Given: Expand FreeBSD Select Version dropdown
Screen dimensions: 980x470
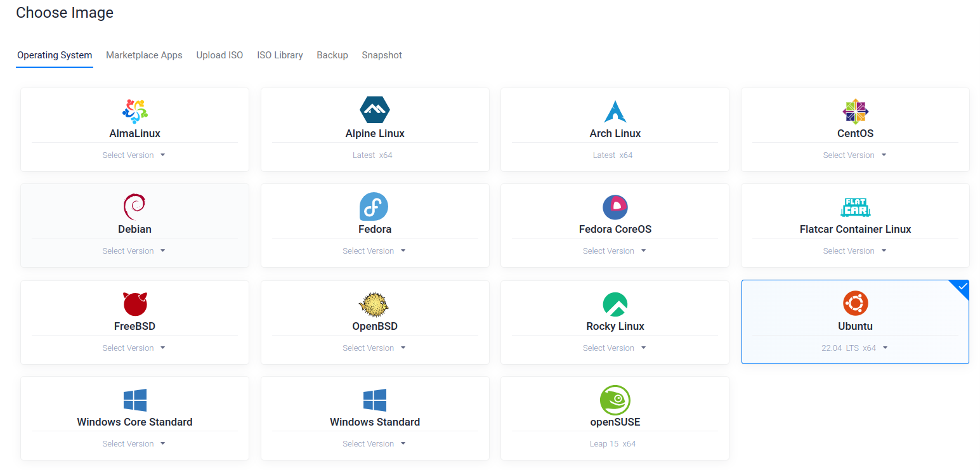Looking at the screenshot, I should click(134, 348).
